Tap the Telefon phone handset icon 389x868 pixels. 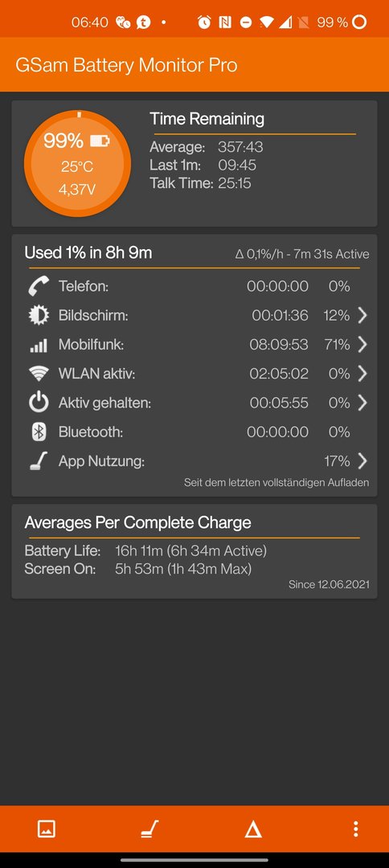(x=39, y=286)
